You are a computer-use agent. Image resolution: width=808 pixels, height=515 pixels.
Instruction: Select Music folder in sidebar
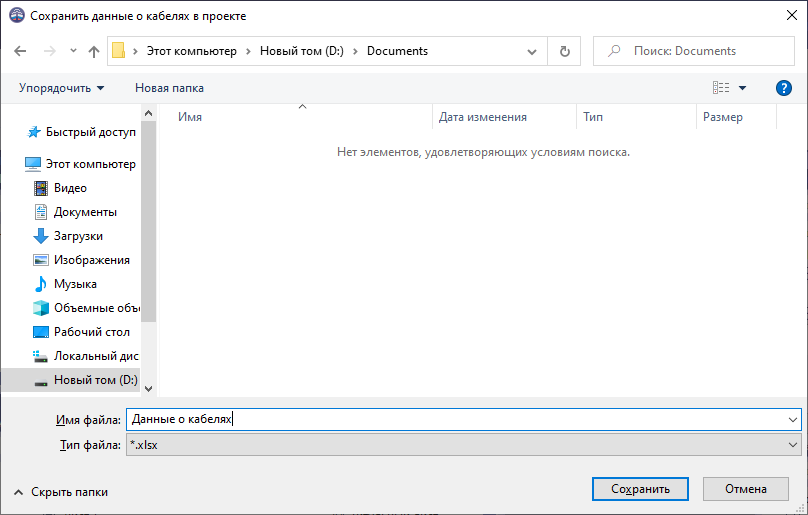pyautogui.click(x=75, y=284)
